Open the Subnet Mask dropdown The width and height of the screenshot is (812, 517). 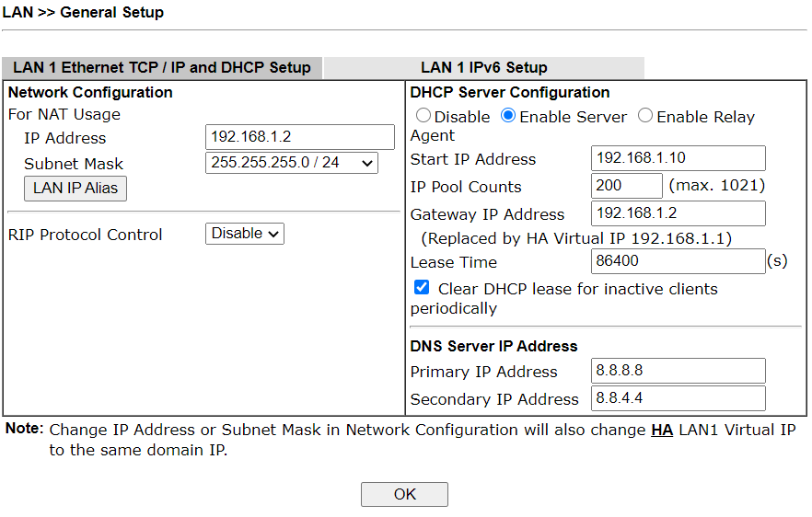pos(292,163)
